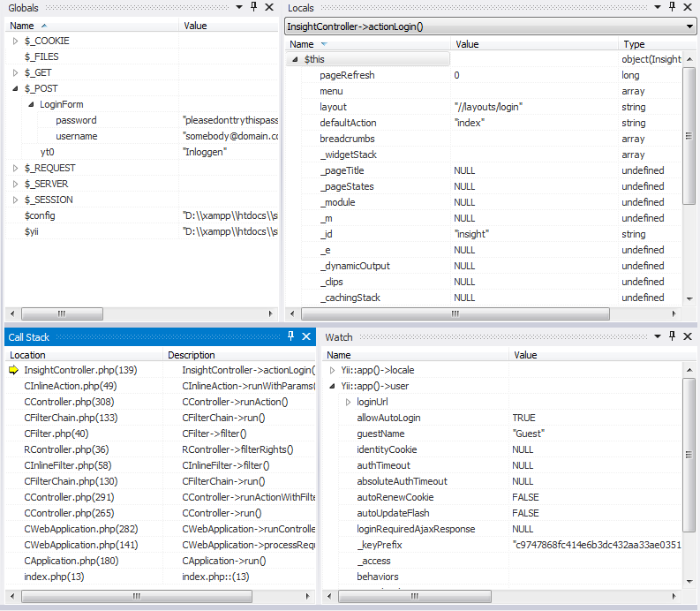Click the Type column header in Locals
700x611 pixels.
pyautogui.click(x=634, y=44)
